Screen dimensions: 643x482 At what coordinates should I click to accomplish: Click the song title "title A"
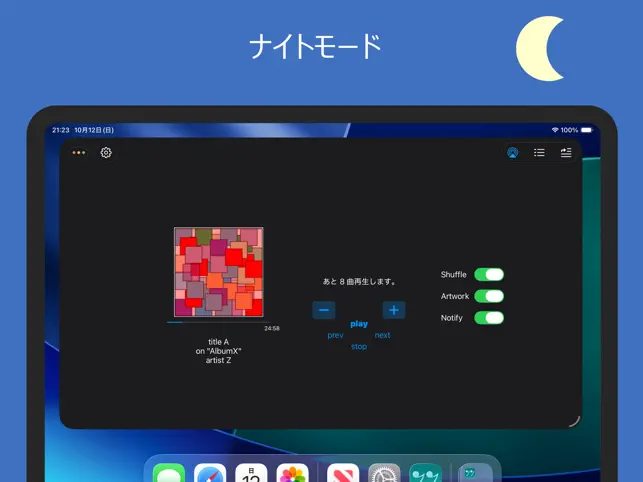(x=219, y=342)
